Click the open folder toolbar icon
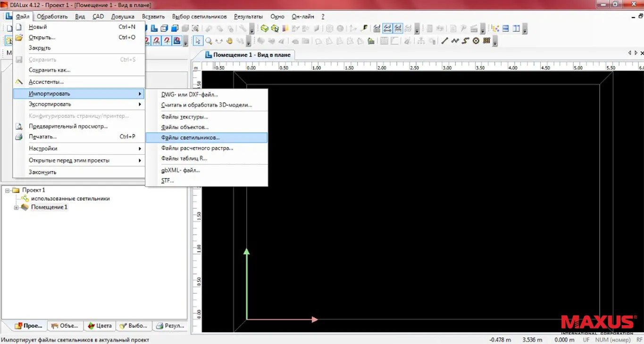The image size is (644, 344). click(19, 37)
